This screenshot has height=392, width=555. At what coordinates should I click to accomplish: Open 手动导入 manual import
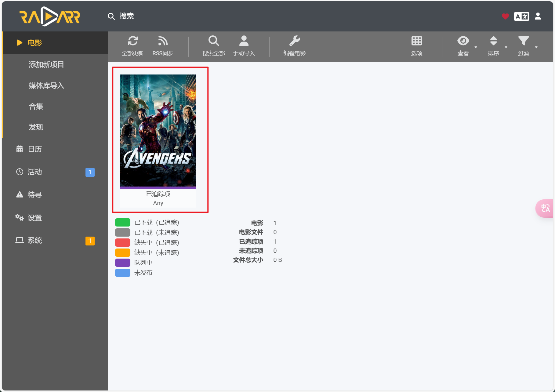[x=244, y=46]
